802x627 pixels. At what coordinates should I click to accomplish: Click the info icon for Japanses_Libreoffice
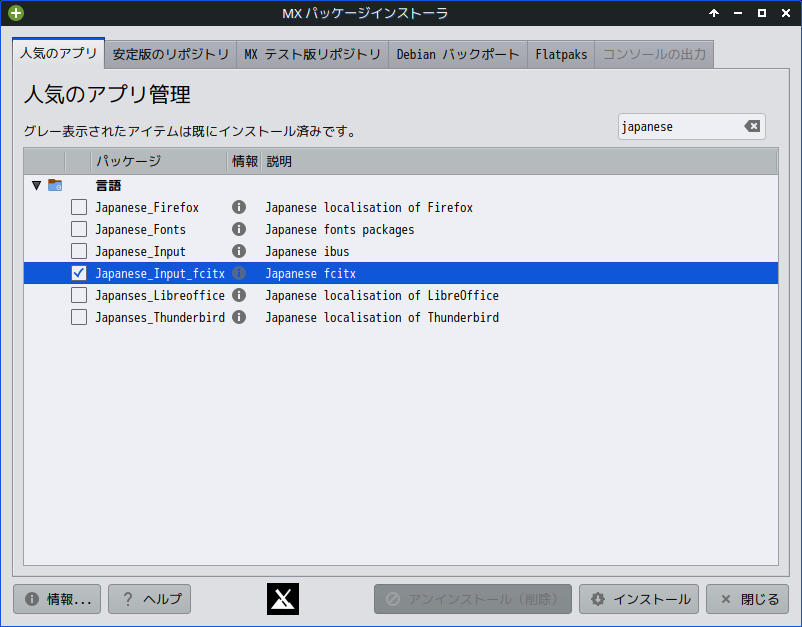pyautogui.click(x=239, y=295)
